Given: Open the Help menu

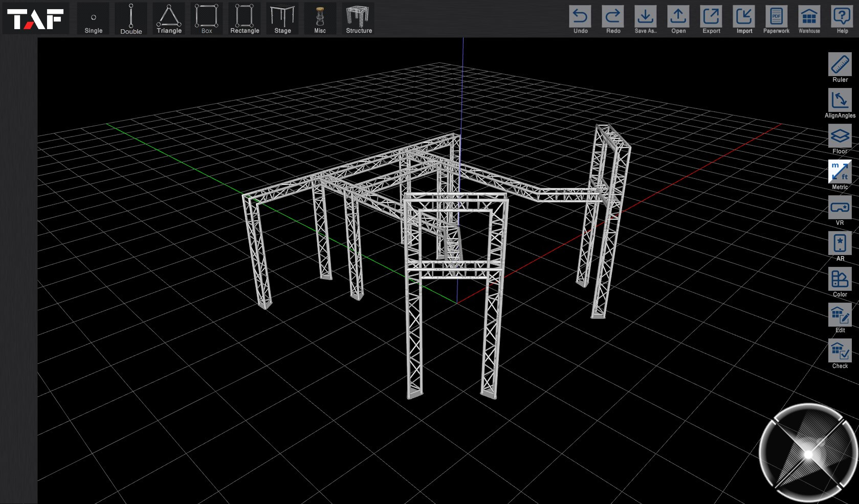Looking at the screenshot, I should coord(842,20).
